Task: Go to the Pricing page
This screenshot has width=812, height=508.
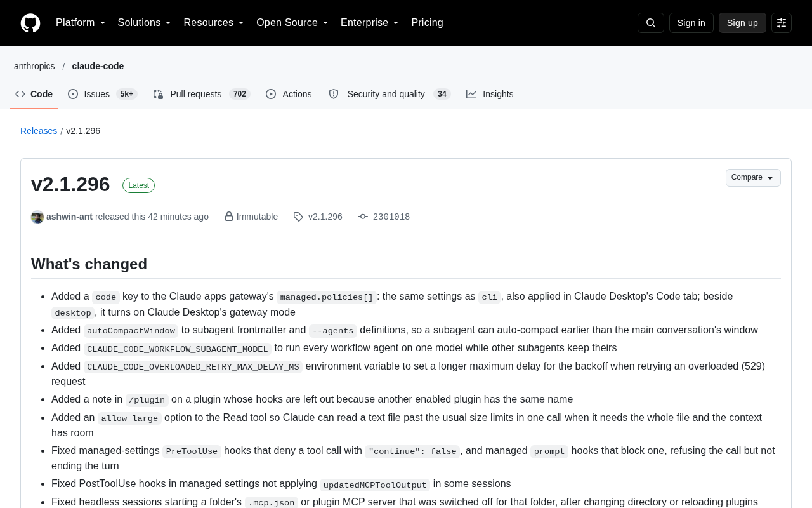Action: 427,23
